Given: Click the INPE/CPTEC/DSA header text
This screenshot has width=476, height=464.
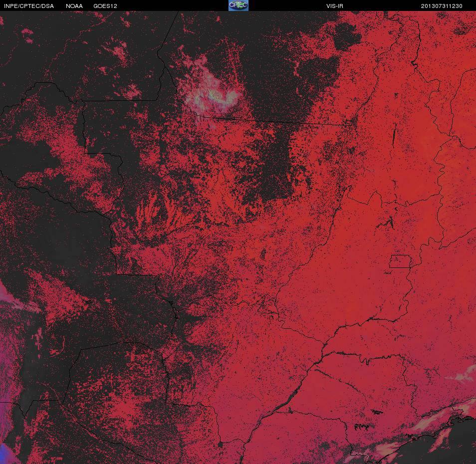Looking at the screenshot, I should tap(29, 6).
